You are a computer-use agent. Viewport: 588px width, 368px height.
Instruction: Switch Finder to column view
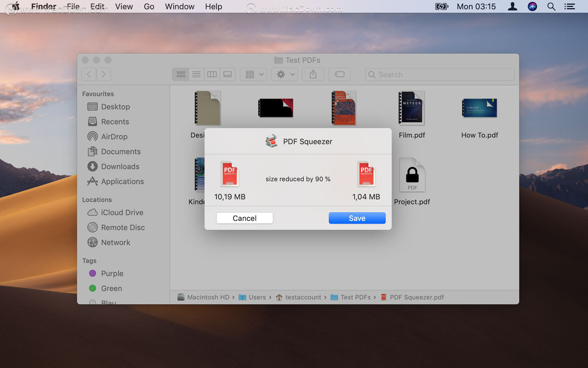212,74
